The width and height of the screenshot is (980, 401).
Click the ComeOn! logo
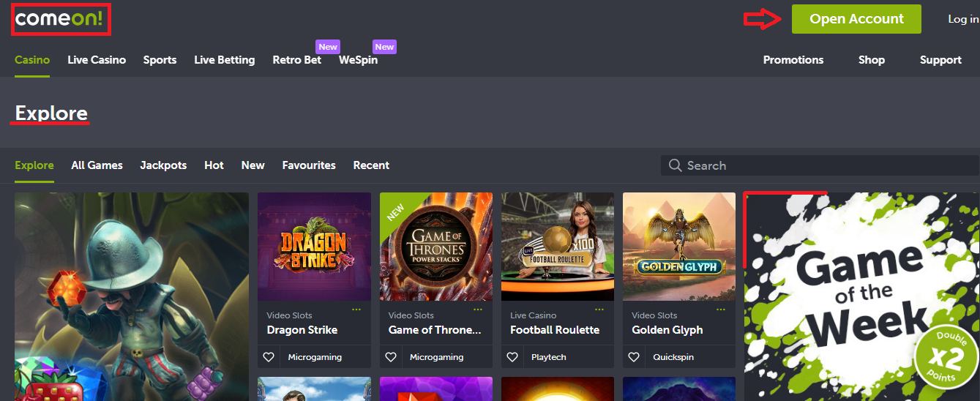(60, 19)
